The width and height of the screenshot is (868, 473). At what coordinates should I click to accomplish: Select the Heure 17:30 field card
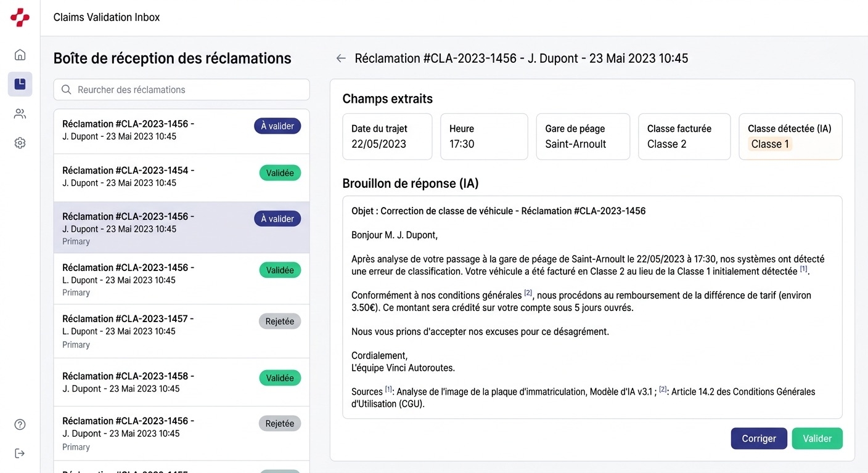[484, 137]
